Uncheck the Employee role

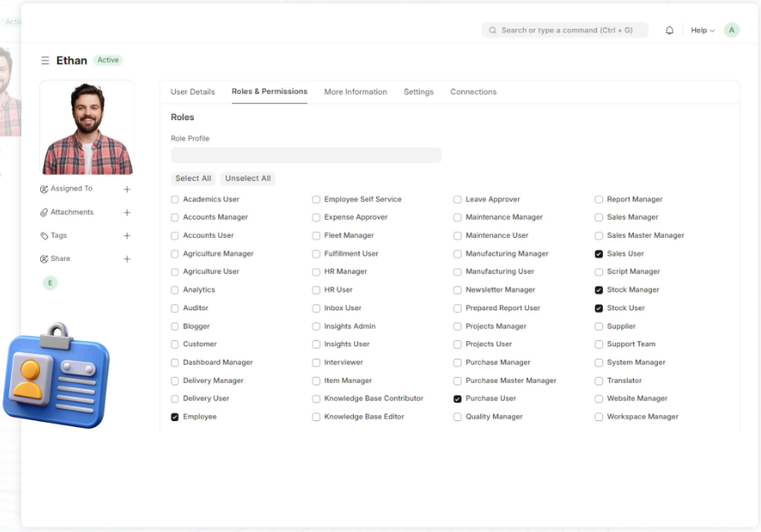(x=175, y=416)
